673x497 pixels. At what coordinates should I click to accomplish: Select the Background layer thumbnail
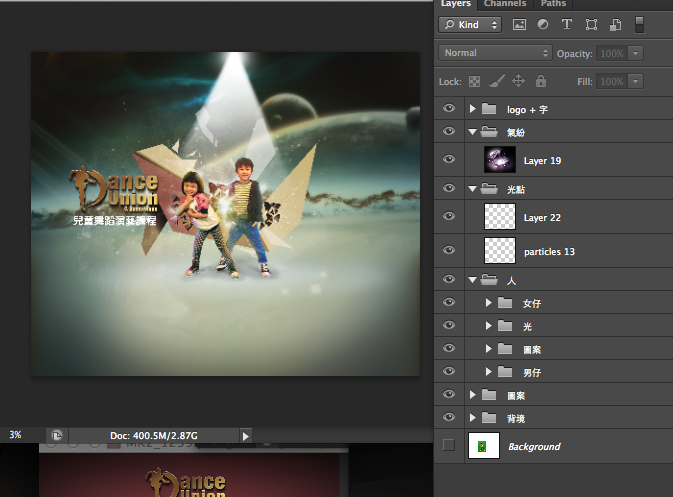click(484, 445)
